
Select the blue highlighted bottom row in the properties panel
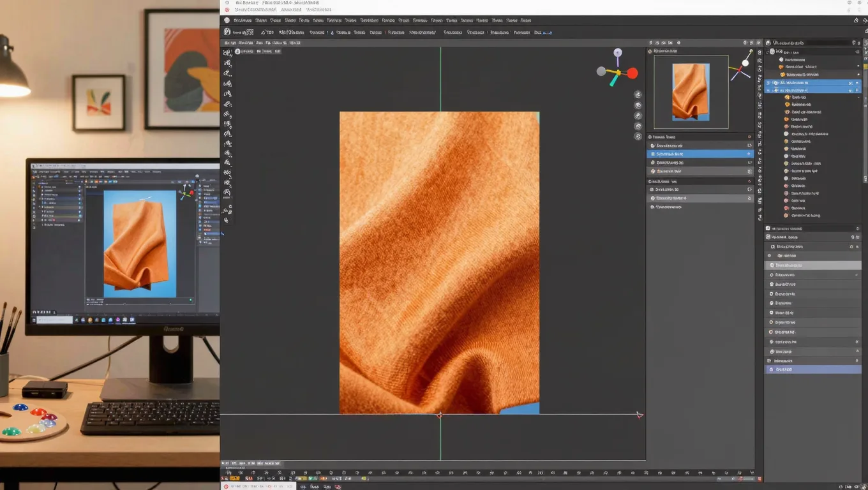(812, 369)
